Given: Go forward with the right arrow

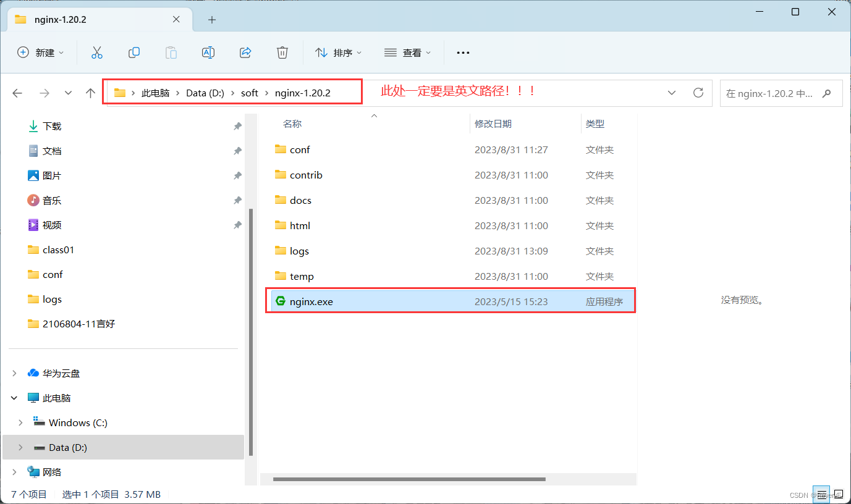Looking at the screenshot, I should [x=44, y=93].
